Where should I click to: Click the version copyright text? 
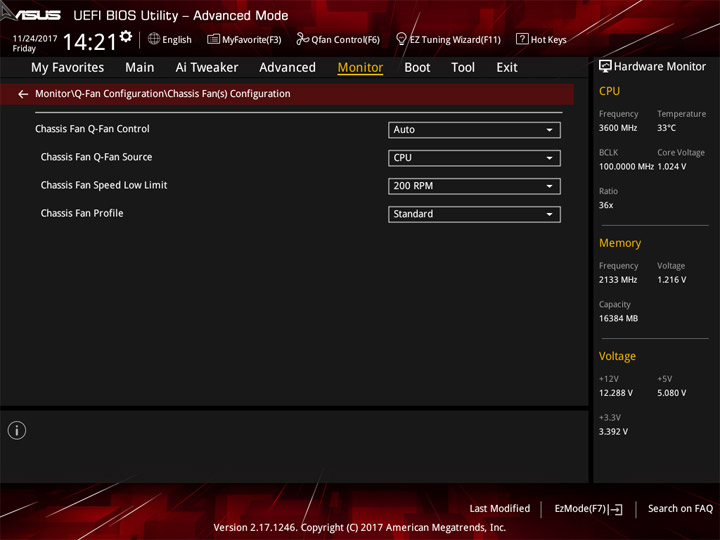pyautogui.click(x=360, y=528)
